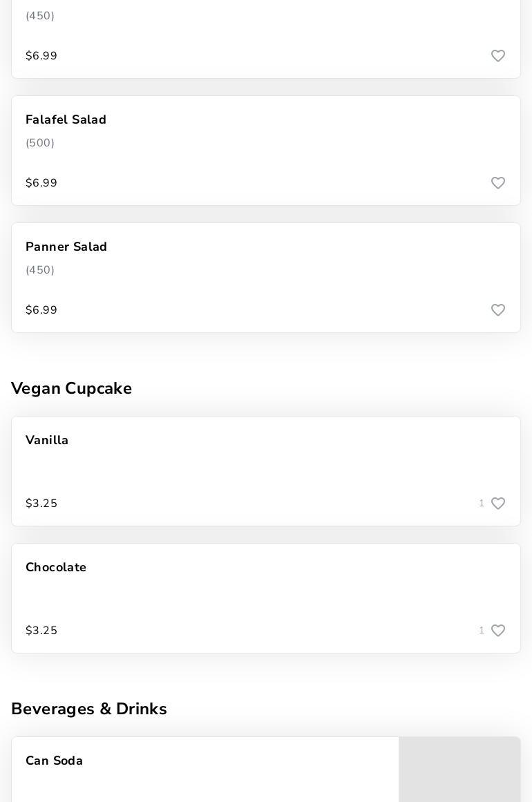Image resolution: width=532 pixels, height=802 pixels.
Task: Open the Falafel Salad item card
Action: tap(266, 151)
